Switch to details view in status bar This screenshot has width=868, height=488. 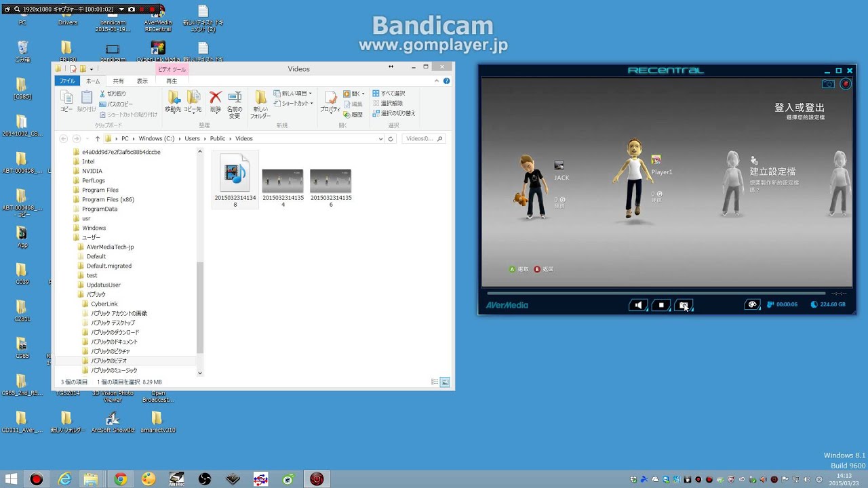coord(435,382)
